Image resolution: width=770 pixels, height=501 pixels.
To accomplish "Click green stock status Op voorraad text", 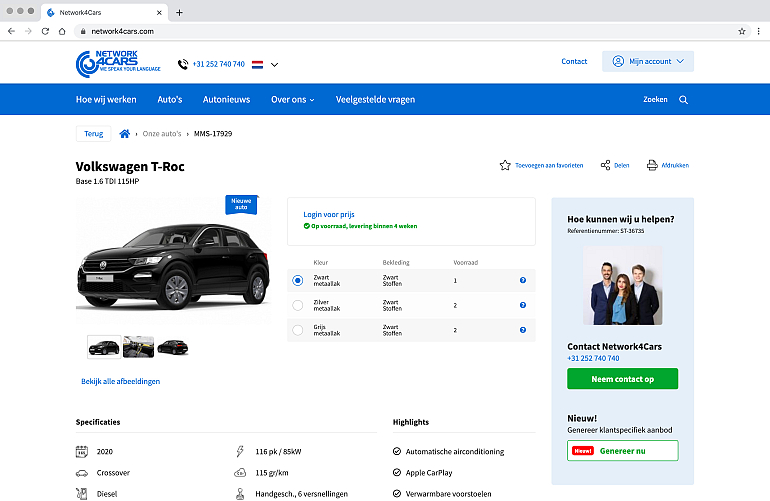I will [364, 226].
